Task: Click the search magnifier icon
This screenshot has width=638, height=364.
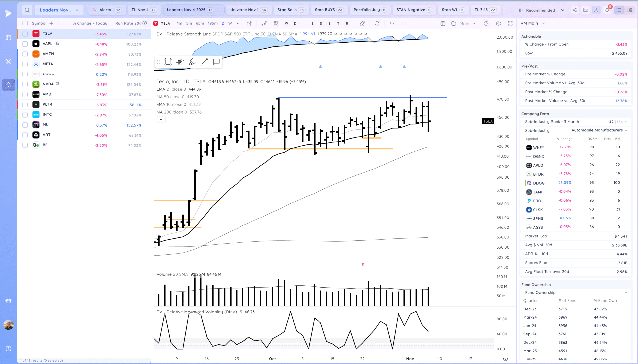Action: click(x=27, y=10)
